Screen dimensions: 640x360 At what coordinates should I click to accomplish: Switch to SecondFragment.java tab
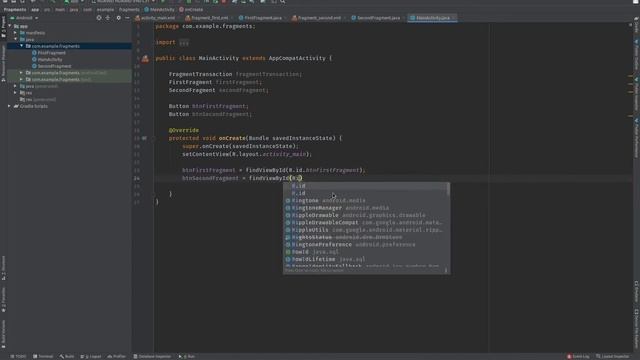coord(378,18)
